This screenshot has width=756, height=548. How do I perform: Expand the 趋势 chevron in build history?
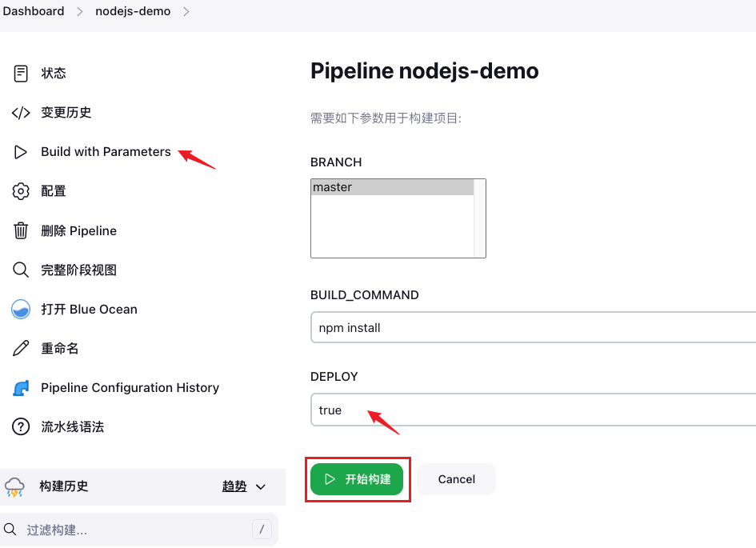[260, 486]
